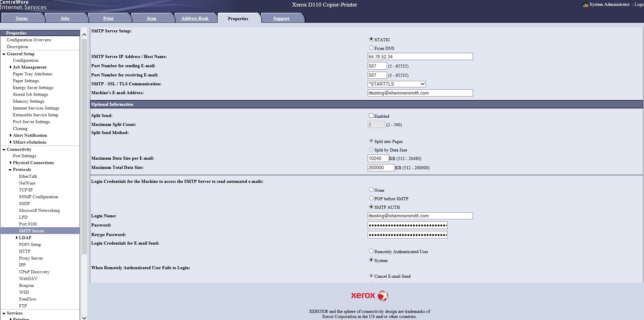644x320 pixels.
Task: Open Proxy Server settings
Action: 31,258
